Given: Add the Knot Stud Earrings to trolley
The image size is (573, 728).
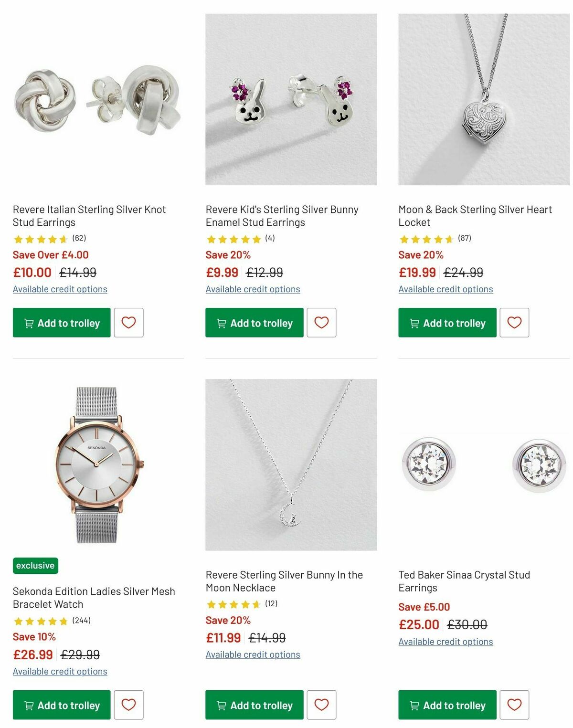Looking at the screenshot, I should tap(62, 323).
